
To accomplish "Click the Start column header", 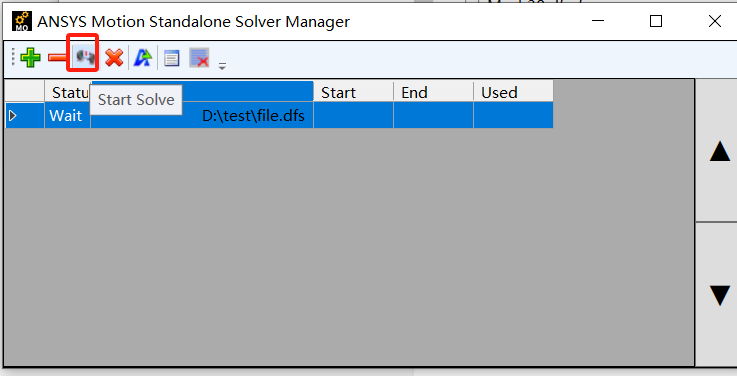I will click(353, 91).
